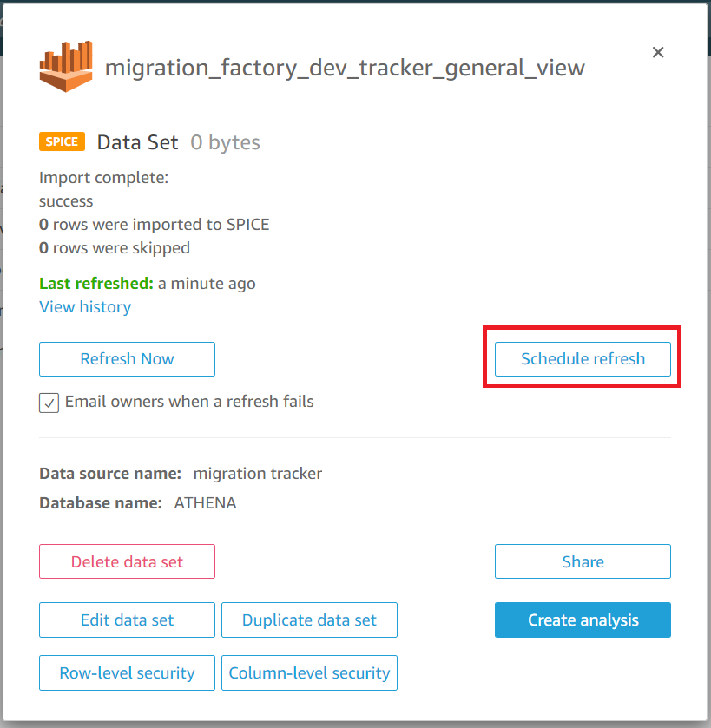Click the migration tracker data source name
This screenshot has width=711, height=728.
click(257, 474)
